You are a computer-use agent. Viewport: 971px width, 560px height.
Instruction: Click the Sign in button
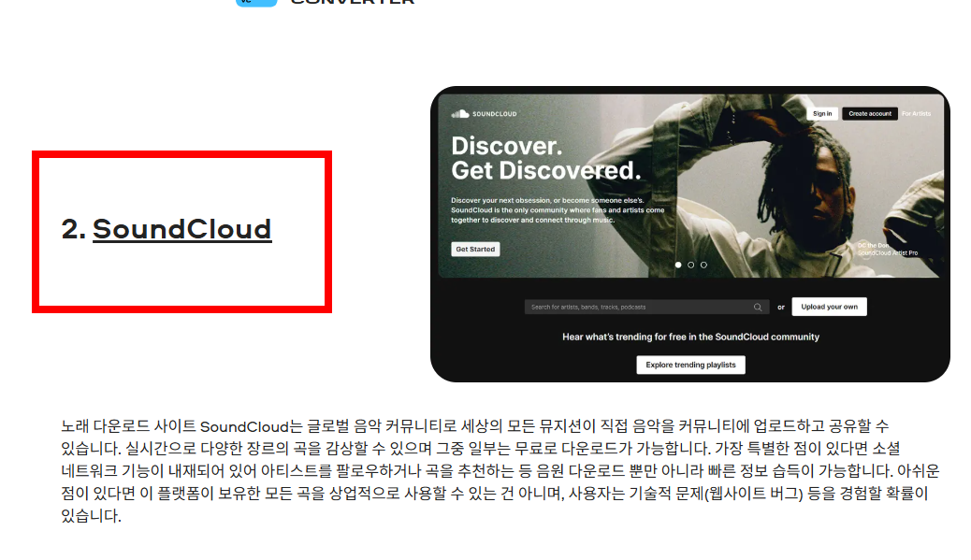pyautogui.click(x=821, y=113)
